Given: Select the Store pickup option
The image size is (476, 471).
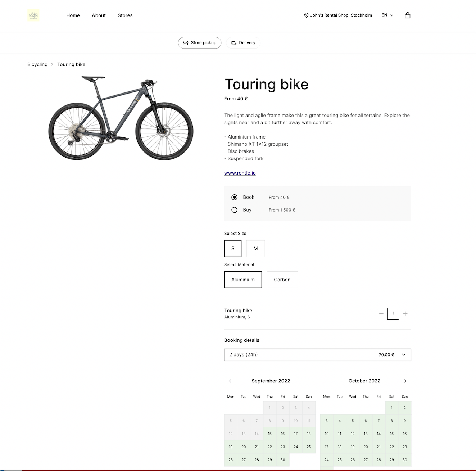Looking at the screenshot, I should 200,42.
